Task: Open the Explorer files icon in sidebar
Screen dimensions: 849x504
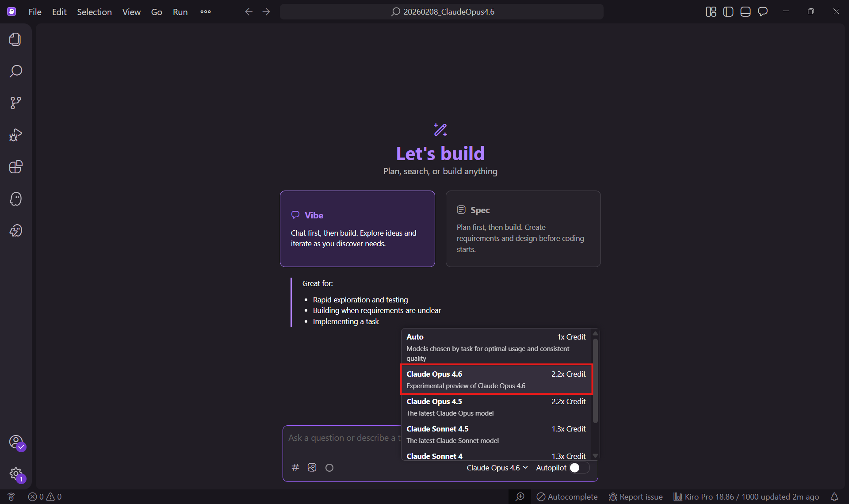Action: [15, 39]
